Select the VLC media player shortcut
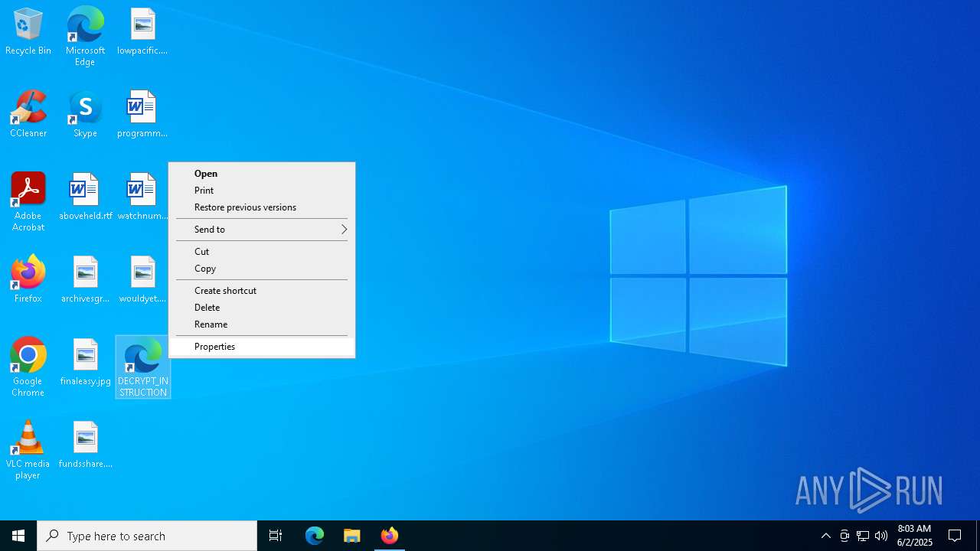The image size is (980, 551). click(28, 450)
